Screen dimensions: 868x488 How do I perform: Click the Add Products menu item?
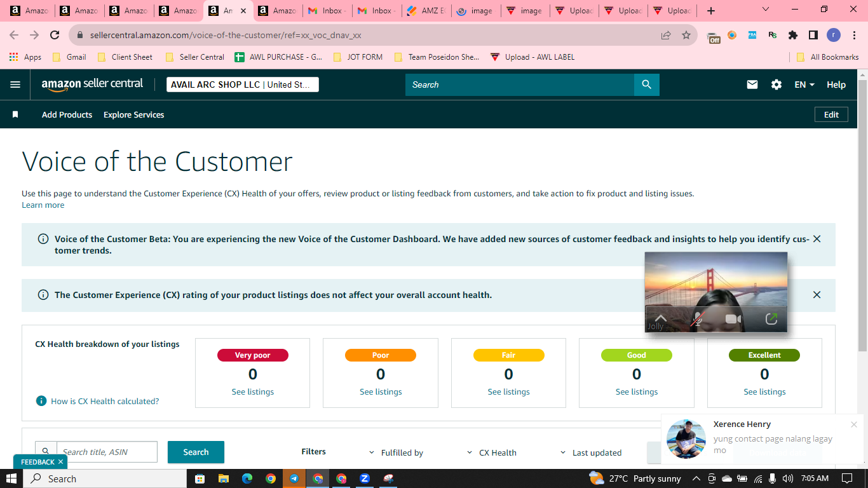coord(67,115)
